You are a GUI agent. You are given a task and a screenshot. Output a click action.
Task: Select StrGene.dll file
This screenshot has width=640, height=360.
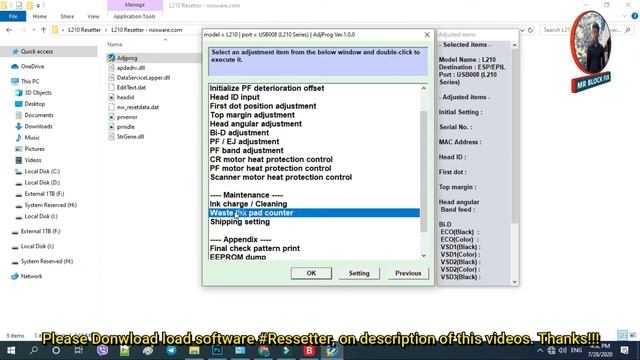[130, 136]
